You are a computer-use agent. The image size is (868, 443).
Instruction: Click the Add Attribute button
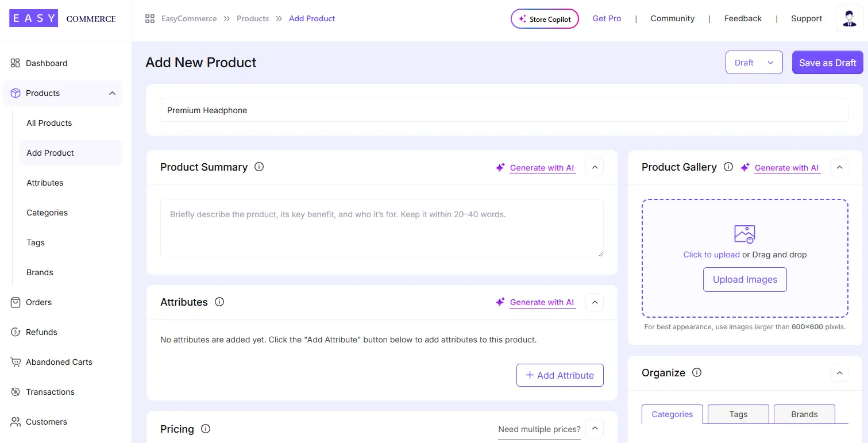click(560, 375)
